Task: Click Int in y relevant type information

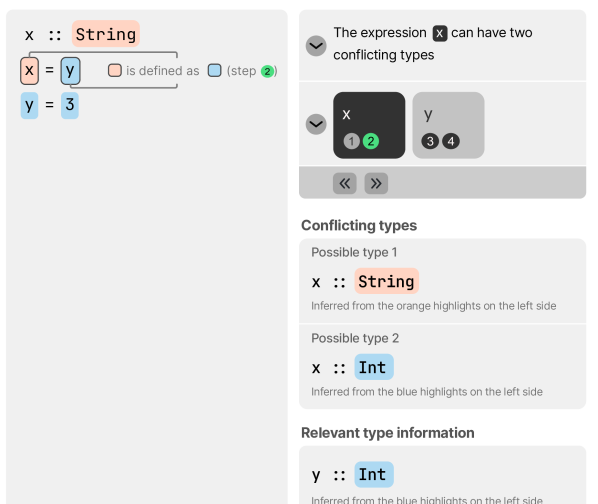Action: pos(374,474)
